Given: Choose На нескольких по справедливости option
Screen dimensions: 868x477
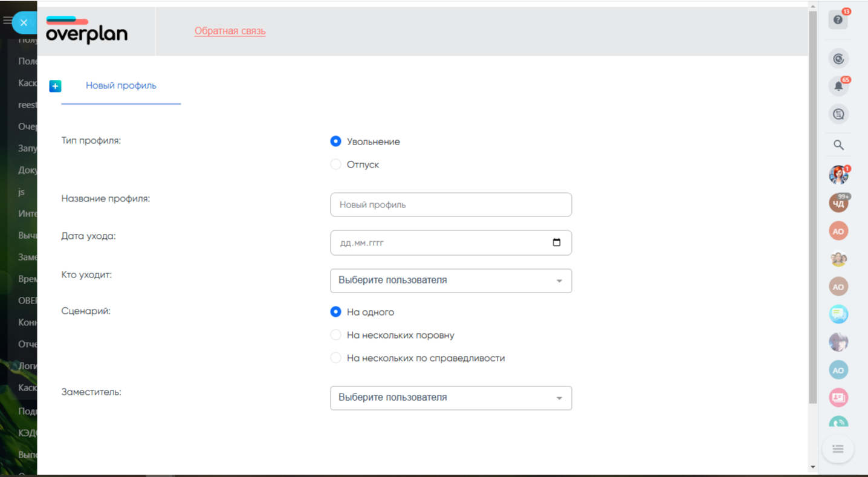Looking at the screenshot, I should coord(336,358).
